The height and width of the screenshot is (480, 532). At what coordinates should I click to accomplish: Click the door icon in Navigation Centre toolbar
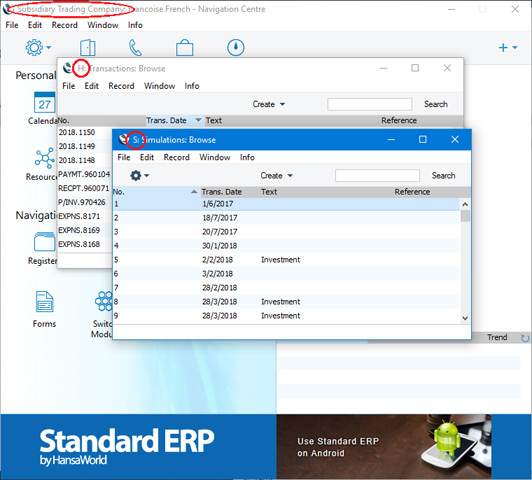[88, 47]
